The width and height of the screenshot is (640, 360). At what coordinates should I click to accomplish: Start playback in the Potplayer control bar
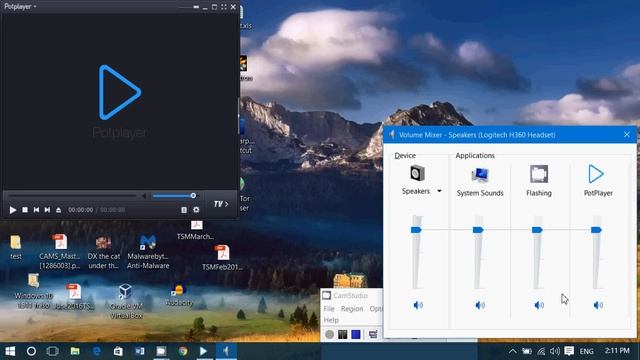click(13, 210)
